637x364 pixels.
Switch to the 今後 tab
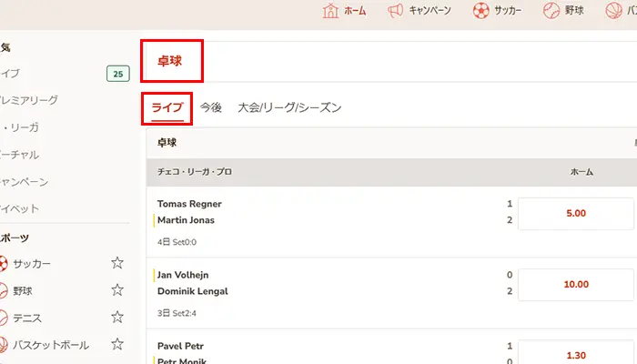211,107
